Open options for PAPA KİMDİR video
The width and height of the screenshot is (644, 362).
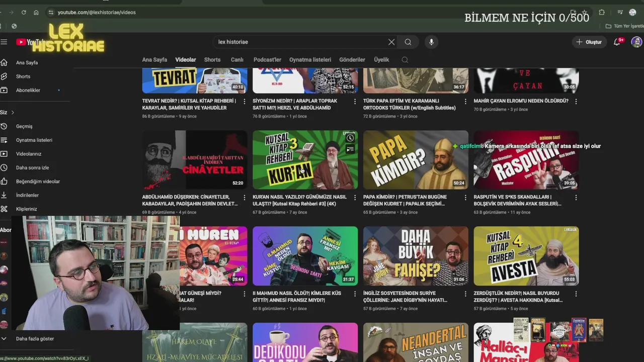tap(465, 198)
